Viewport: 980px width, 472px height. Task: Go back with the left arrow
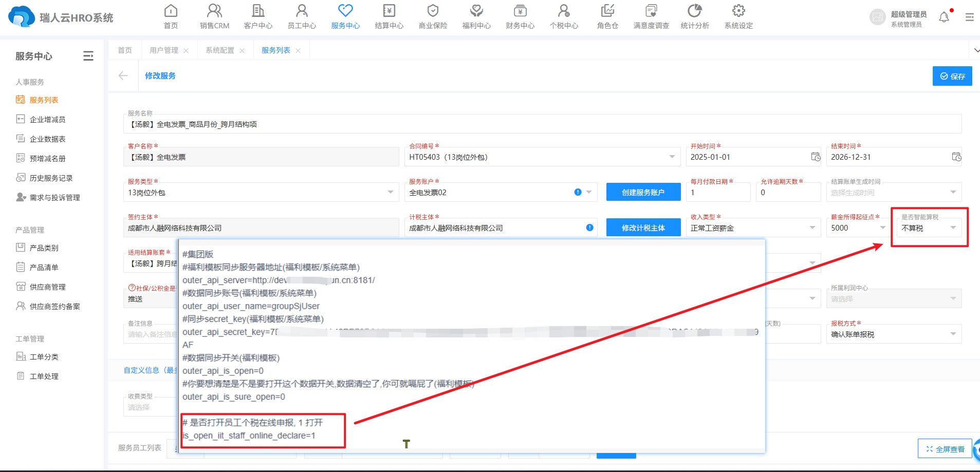click(x=123, y=75)
